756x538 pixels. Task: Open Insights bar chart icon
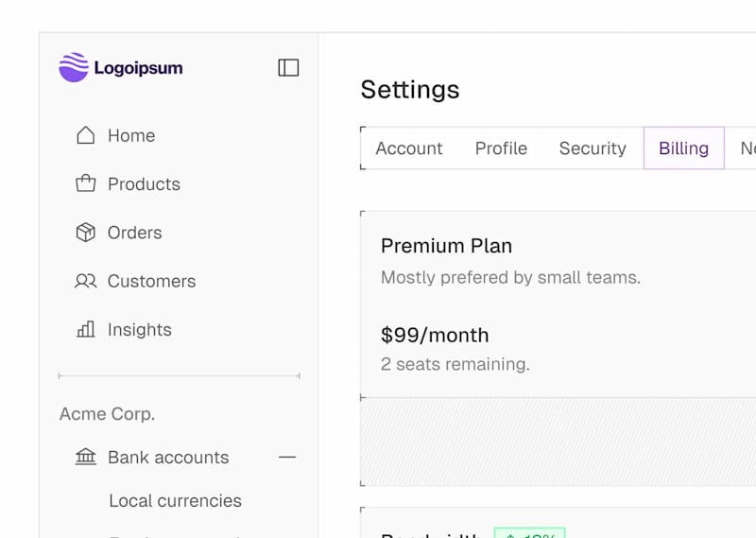tap(86, 329)
